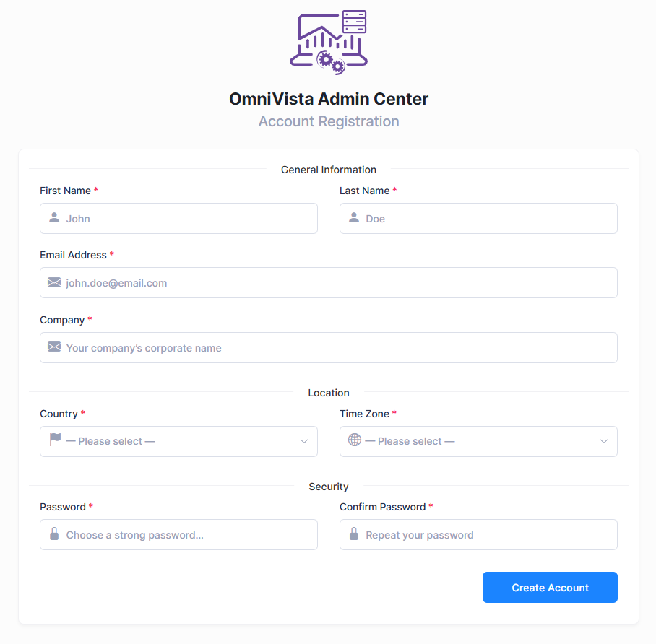
Task: Click the envelope icon in Company field
Action: [54, 347]
